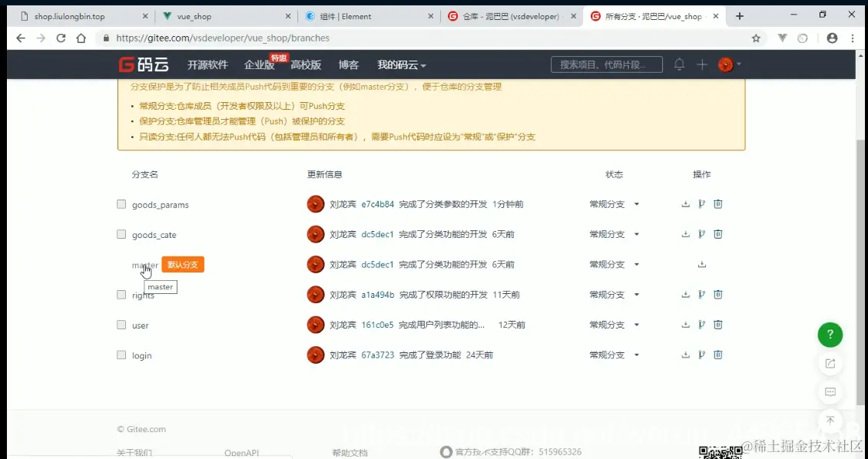Open the 企业版 navigation menu
The image size is (868, 459).
[x=259, y=64]
